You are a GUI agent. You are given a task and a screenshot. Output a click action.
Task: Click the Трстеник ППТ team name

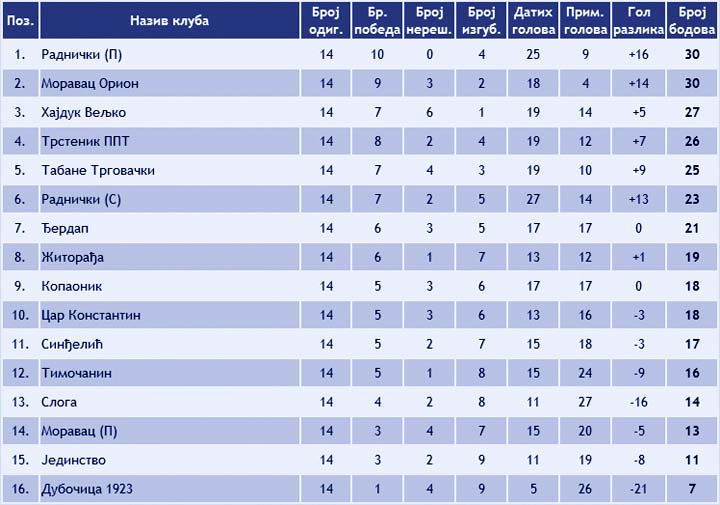(85, 141)
